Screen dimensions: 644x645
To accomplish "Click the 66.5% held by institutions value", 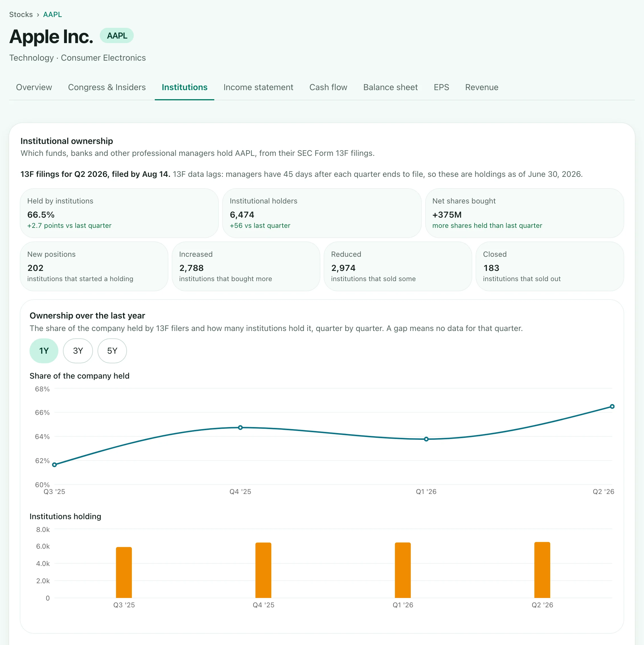I will coord(41,215).
